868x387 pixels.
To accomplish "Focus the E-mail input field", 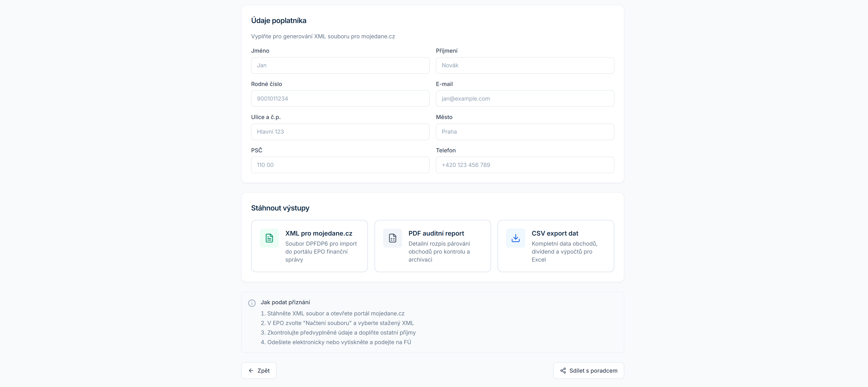I will pyautogui.click(x=525, y=99).
